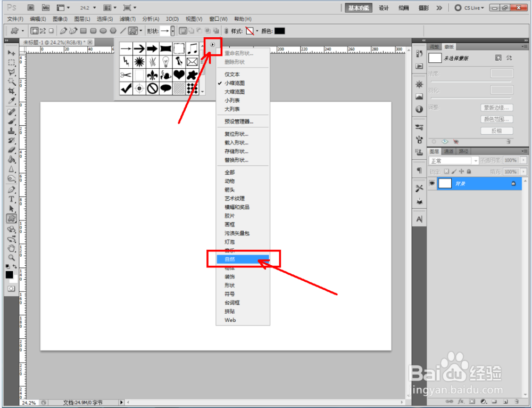Switch to the 调整 tab

[434, 46]
